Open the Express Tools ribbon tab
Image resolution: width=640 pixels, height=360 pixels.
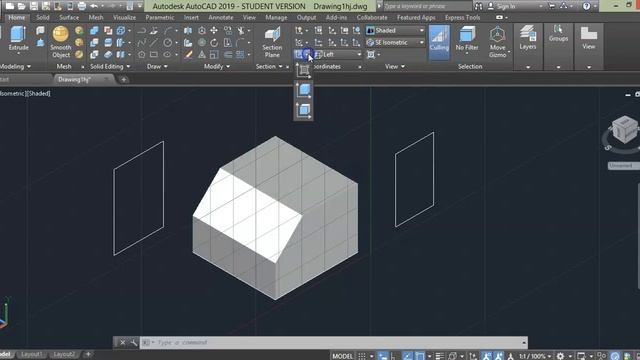pyautogui.click(x=462, y=18)
